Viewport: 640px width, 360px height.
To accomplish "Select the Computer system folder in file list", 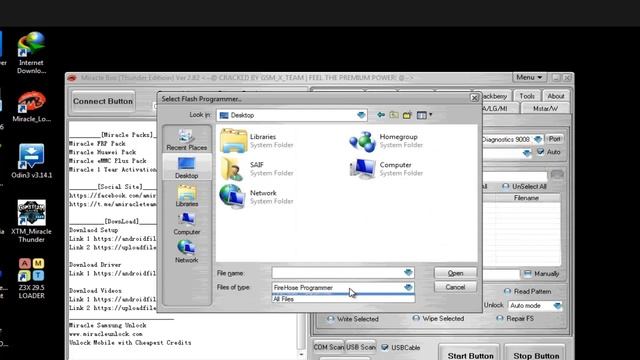I will point(386,169).
